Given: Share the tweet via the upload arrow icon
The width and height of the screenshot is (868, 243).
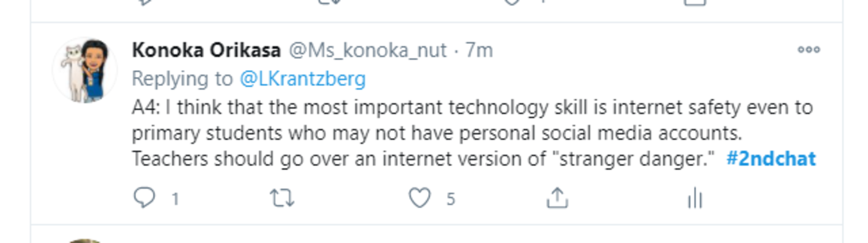Looking at the screenshot, I should click(557, 198).
